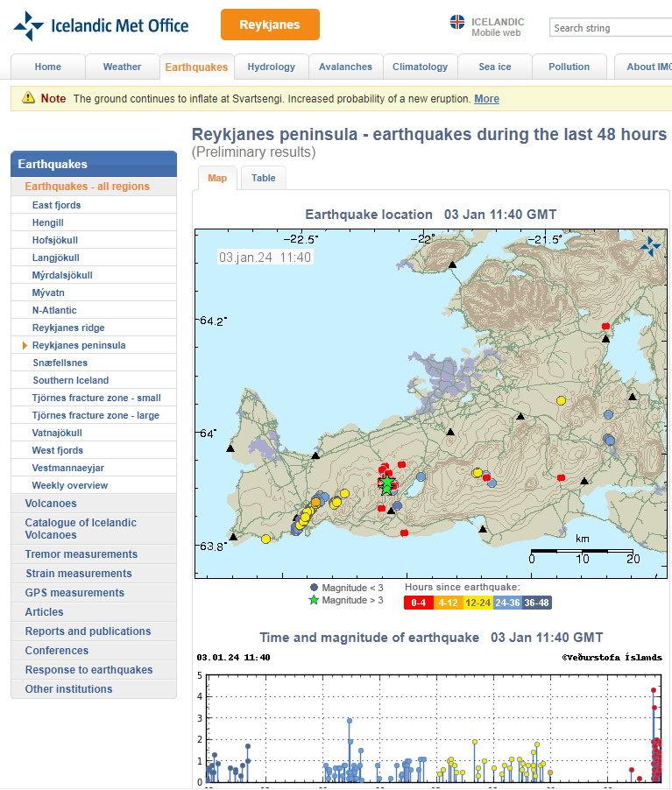Viewport: 672px width, 790px height.
Task: Click the orange Reykjanes button
Action: click(x=270, y=25)
